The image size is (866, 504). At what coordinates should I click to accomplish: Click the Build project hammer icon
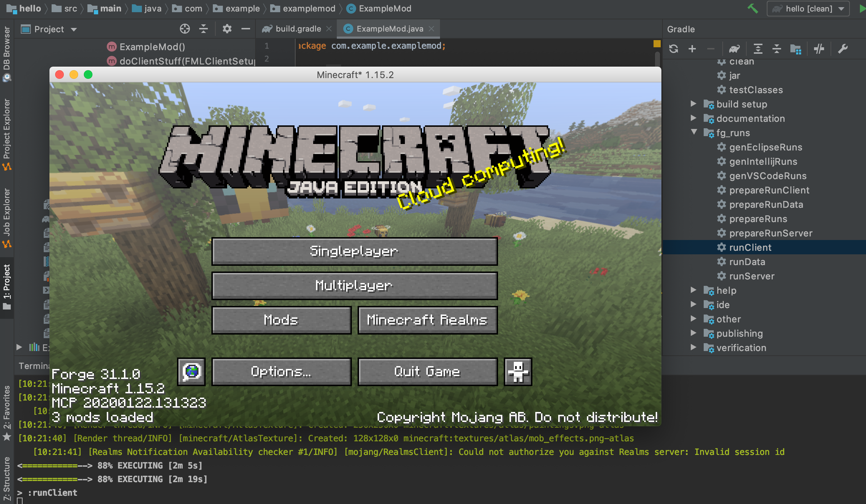pos(753,9)
